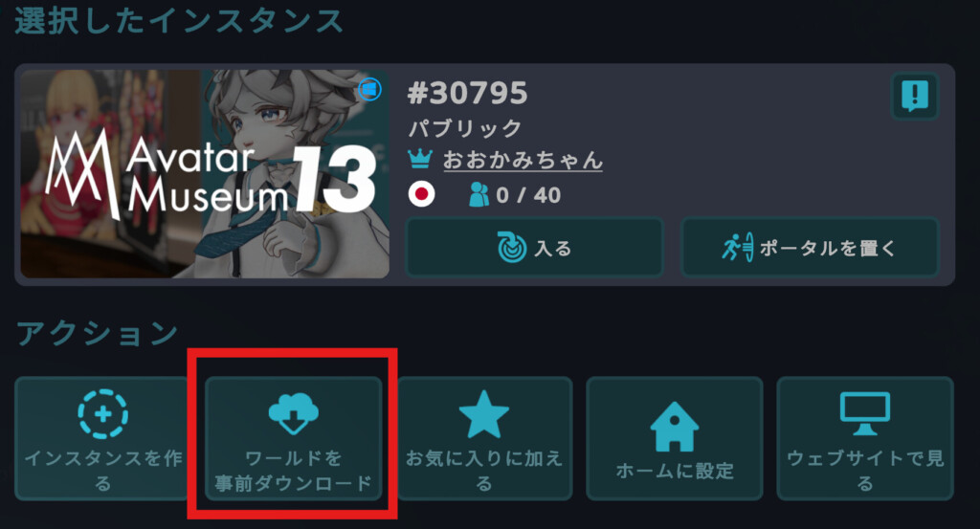Click the パブリック instance type label
Viewport: 980px width, 529px height.
pos(464,128)
